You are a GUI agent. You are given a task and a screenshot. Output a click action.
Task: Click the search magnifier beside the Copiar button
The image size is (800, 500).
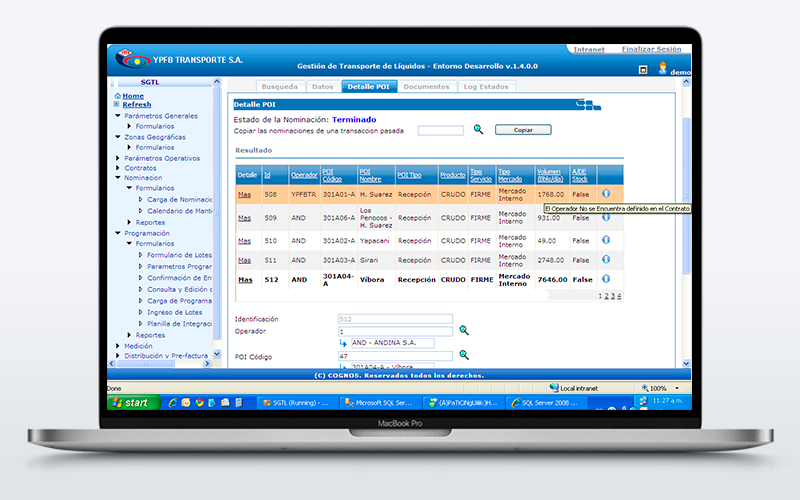[478, 129]
